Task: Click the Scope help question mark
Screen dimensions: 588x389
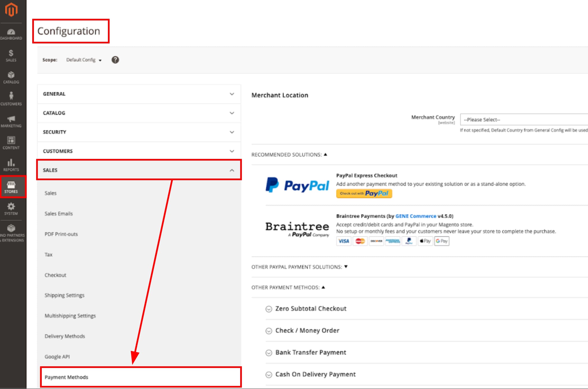Action: 115,59
